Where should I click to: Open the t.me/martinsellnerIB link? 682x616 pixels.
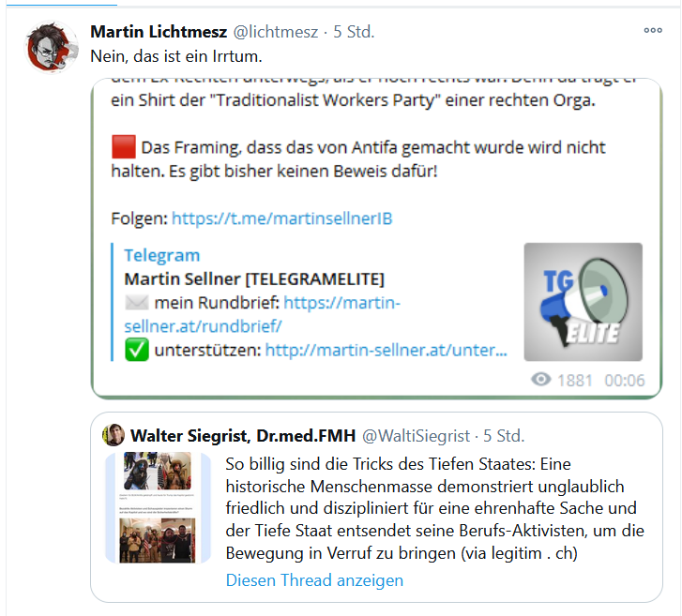[x=281, y=218]
